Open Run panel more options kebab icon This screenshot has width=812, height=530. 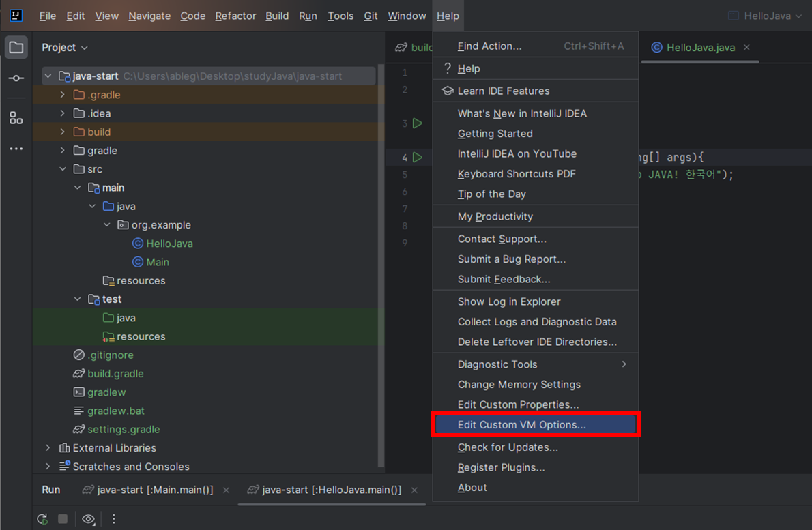point(114,518)
